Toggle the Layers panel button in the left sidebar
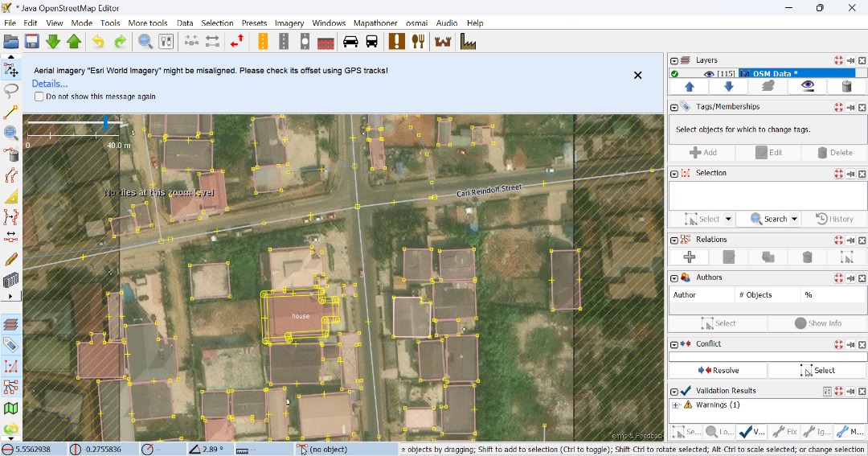868x456 pixels. (x=10, y=324)
